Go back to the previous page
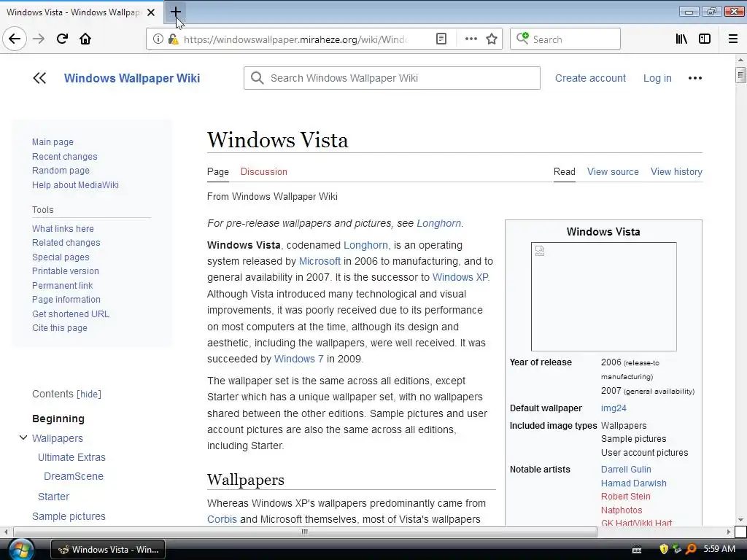The height and width of the screenshot is (560, 747). point(15,39)
